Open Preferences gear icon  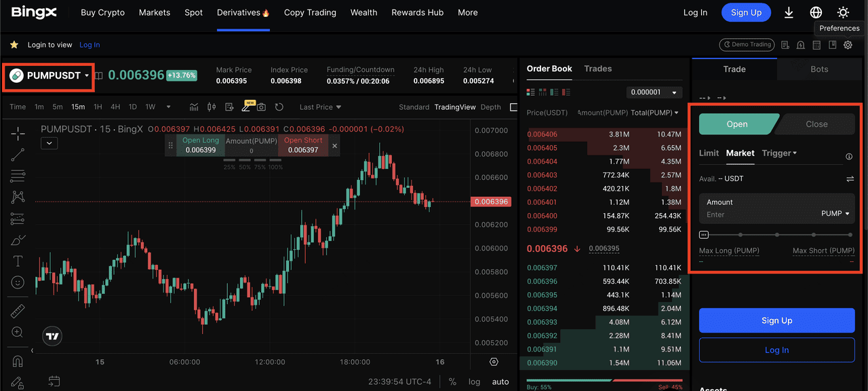pos(848,45)
